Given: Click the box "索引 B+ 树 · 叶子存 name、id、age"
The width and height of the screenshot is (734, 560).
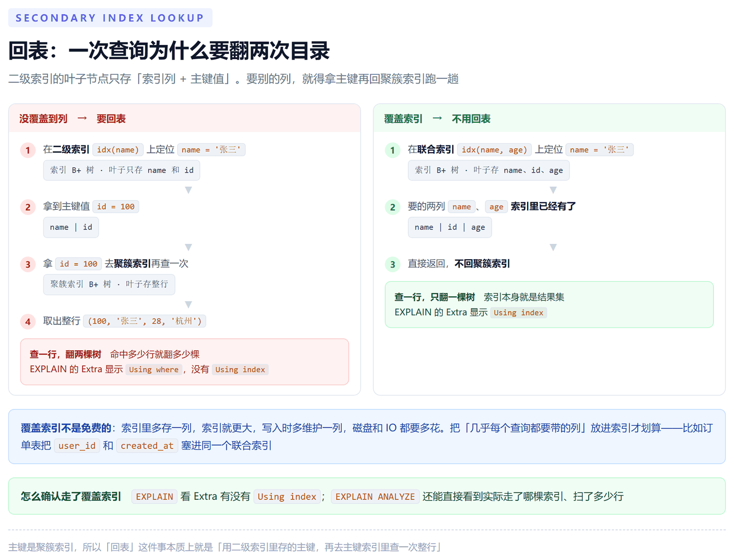Looking at the screenshot, I should click(489, 170).
